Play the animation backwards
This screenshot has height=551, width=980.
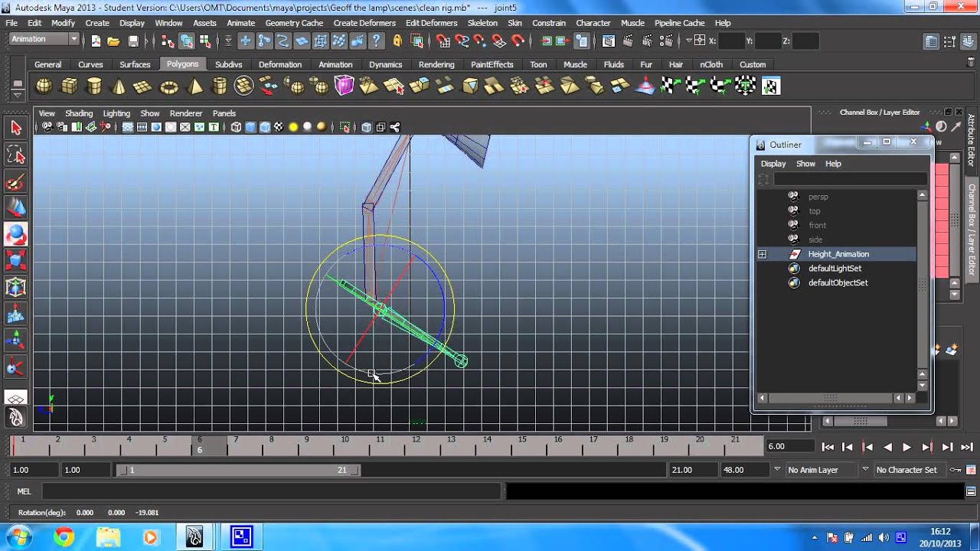coord(887,447)
